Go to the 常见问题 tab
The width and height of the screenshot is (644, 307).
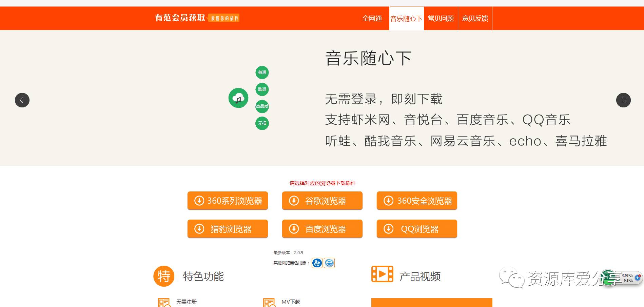pyautogui.click(x=441, y=18)
